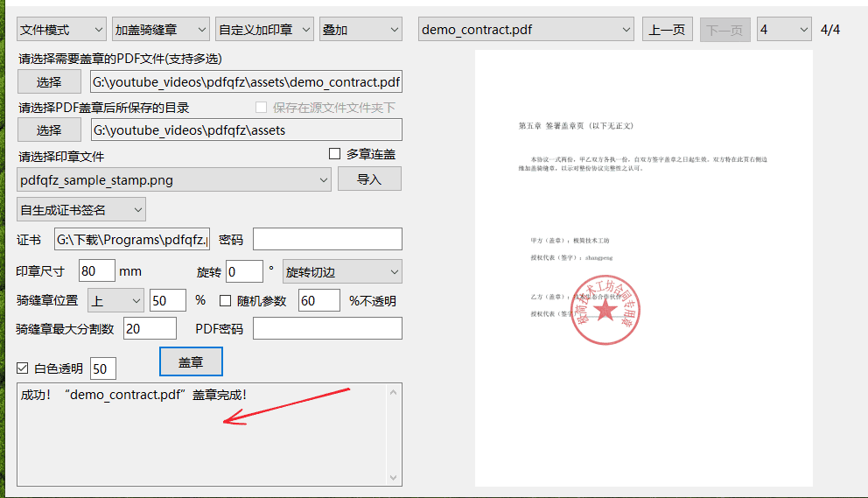Click the 骑缝章位置 percent field
Viewport: 868px width, 498px height.
(168, 300)
